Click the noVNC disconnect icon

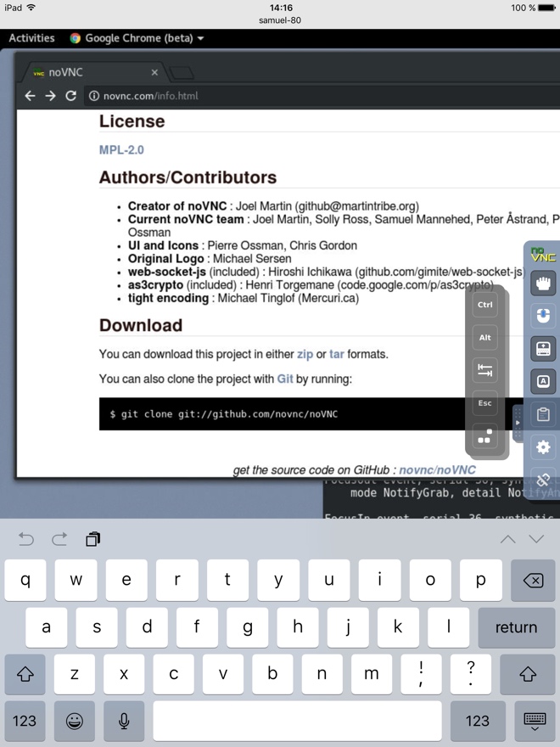(543, 479)
